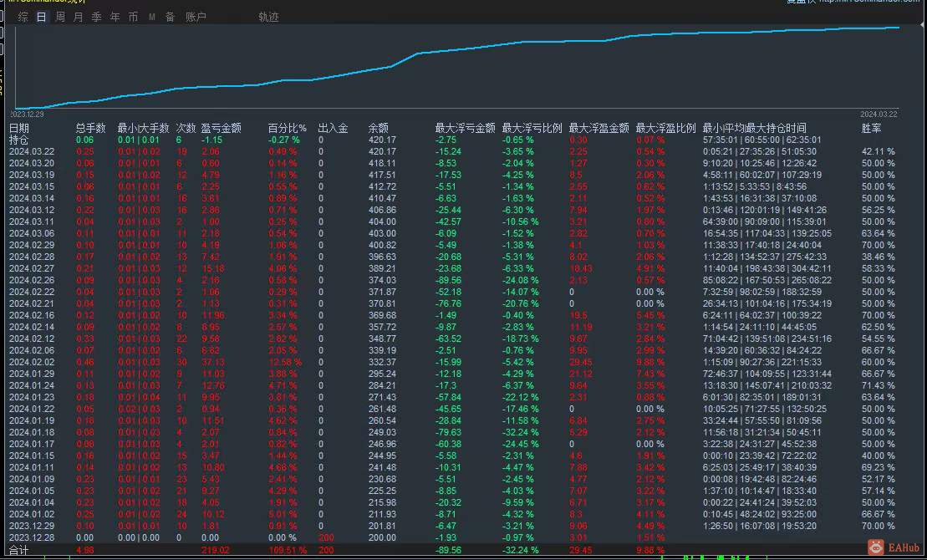
Task: Open the 周 weekly tab
Action: tap(60, 18)
